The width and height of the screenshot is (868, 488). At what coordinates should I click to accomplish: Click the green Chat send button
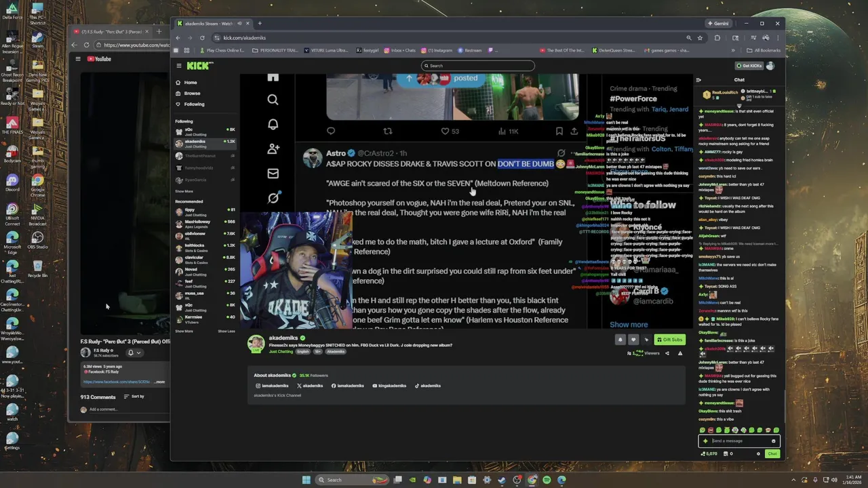coord(772,454)
